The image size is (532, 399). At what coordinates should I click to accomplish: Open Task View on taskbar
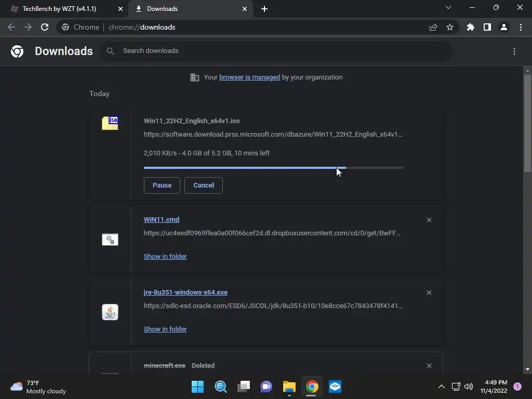click(x=243, y=387)
